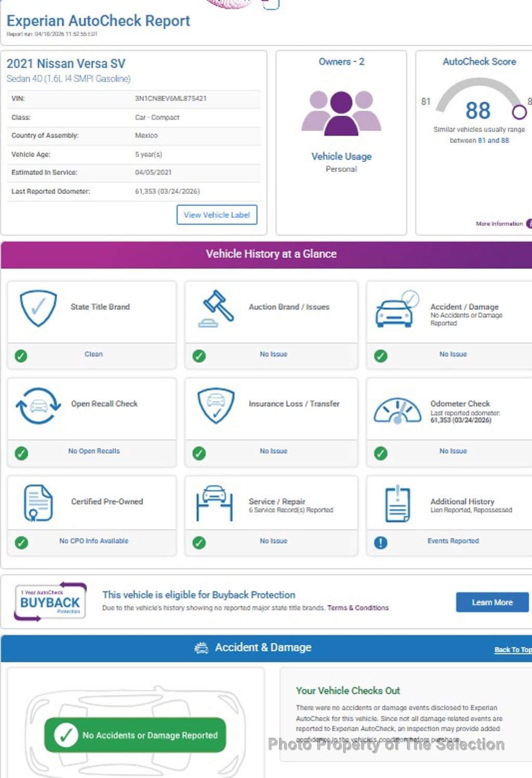Viewport: 532px width, 778px height.
Task: Click the Accident / Damage car icon
Action: pyautogui.click(x=397, y=309)
